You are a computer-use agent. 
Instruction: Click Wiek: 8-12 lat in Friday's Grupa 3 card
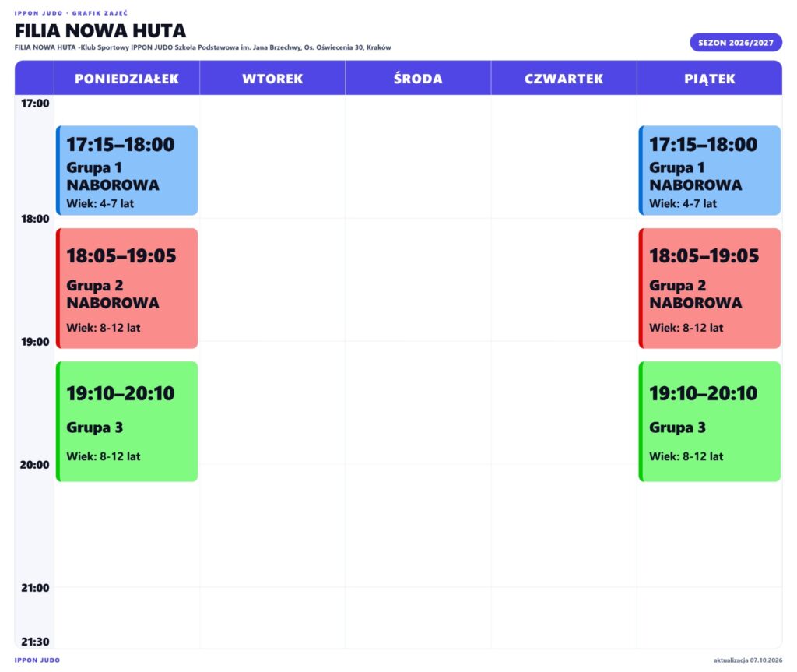coord(686,456)
